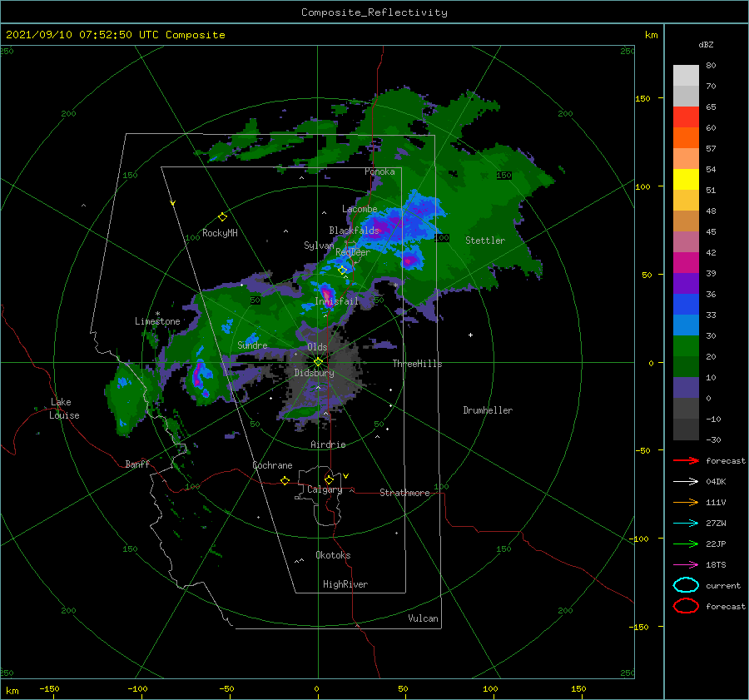Click the Sylvan label on map

click(x=319, y=246)
